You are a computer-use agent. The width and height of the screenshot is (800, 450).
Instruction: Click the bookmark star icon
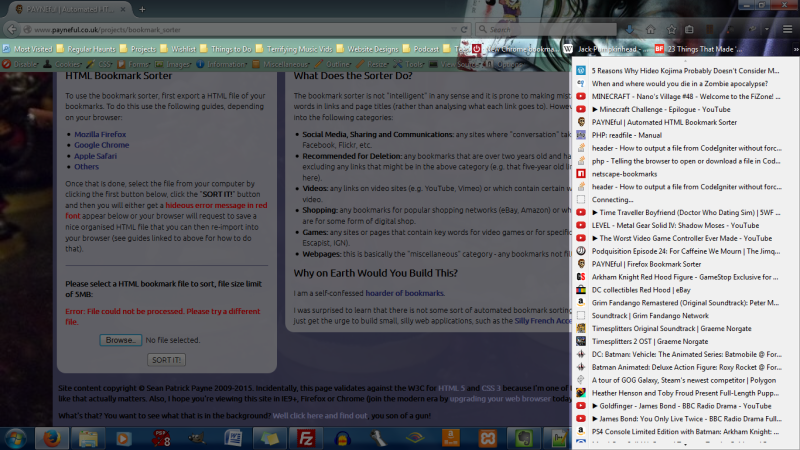pyautogui.click(x=671, y=30)
